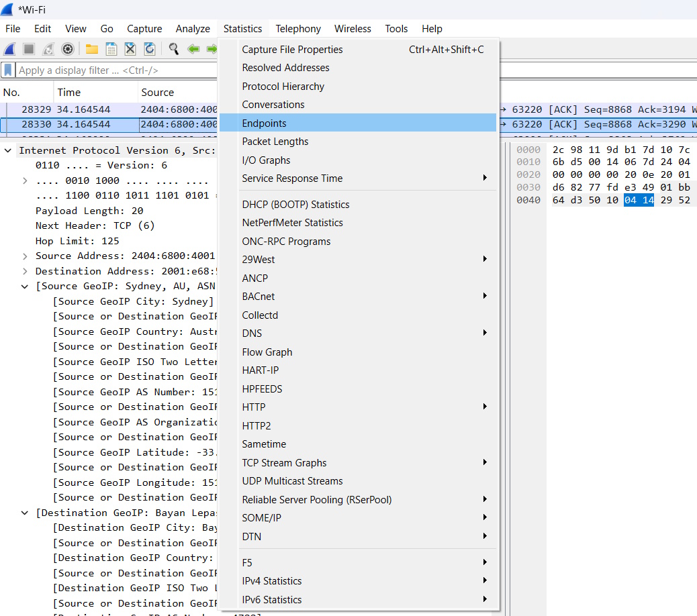697x616 pixels.
Task: Open capture options gear icon
Action: 68,49
